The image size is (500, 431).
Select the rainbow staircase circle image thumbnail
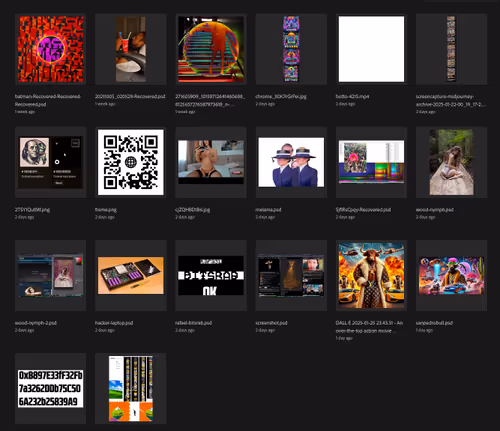point(211,49)
